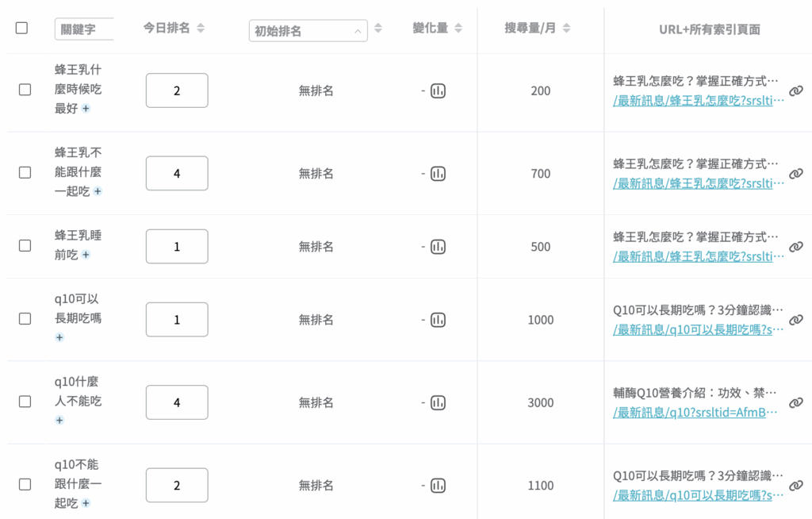The height and width of the screenshot is (519, 812).
Task: Click plus icon beside 蜂王乳睡前吃 keyword
Action: 86,255
